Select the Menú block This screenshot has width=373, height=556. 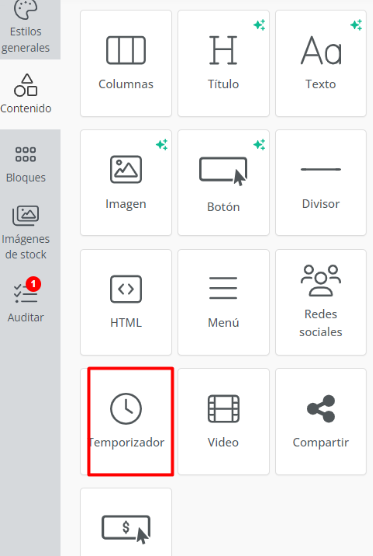tap(223, 302)
